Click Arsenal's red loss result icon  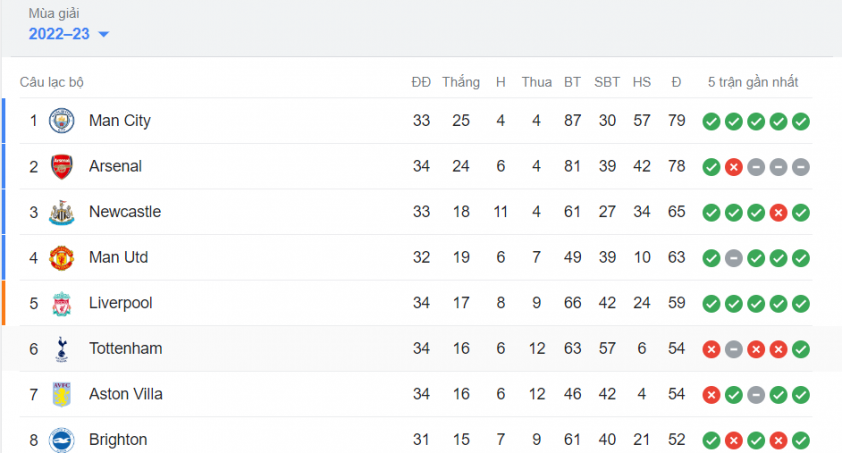(734, 167)
